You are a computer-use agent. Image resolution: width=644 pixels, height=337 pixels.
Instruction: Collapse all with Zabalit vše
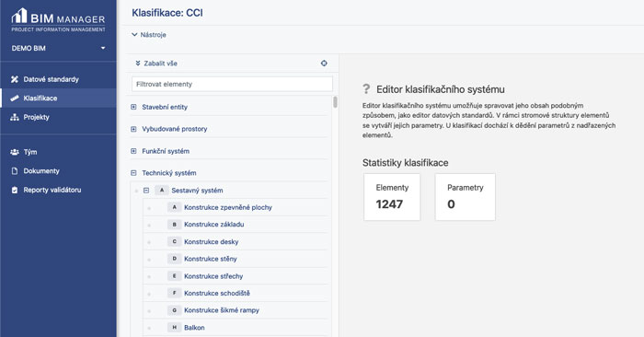pos(156,64)
